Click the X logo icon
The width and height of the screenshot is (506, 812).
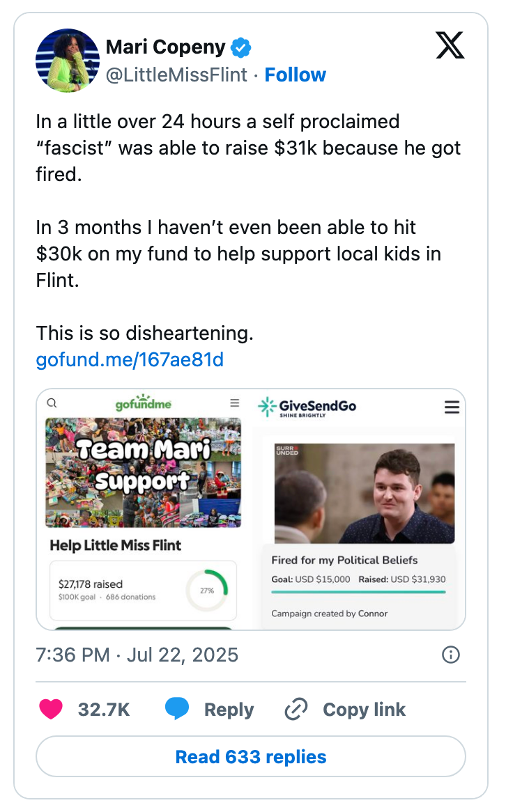pos(450,46)
